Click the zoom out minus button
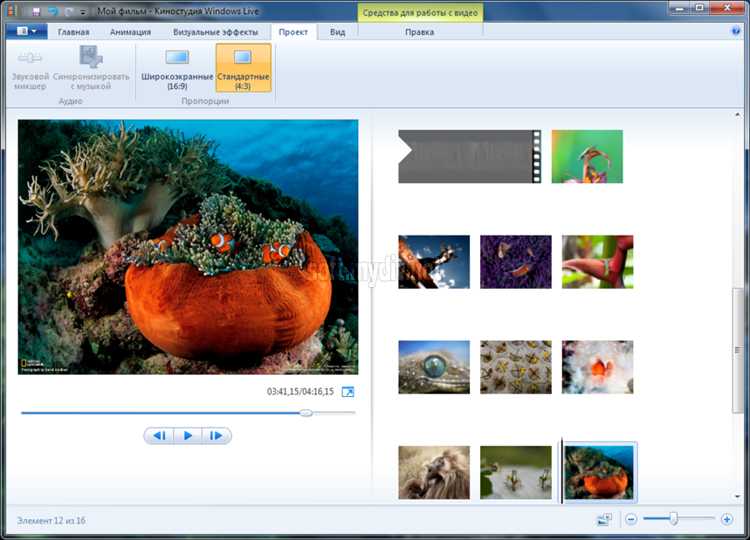This screenshot has width=750, height=540. tap(631, 519)
